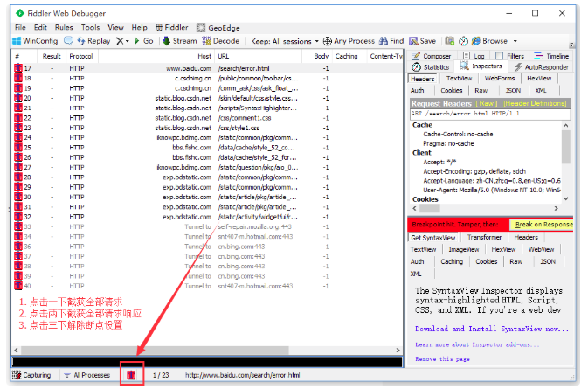This screenshot has width=588, height=389.
Task: Click the Raw link in Request Headers
Action: [x=487, y=103]
